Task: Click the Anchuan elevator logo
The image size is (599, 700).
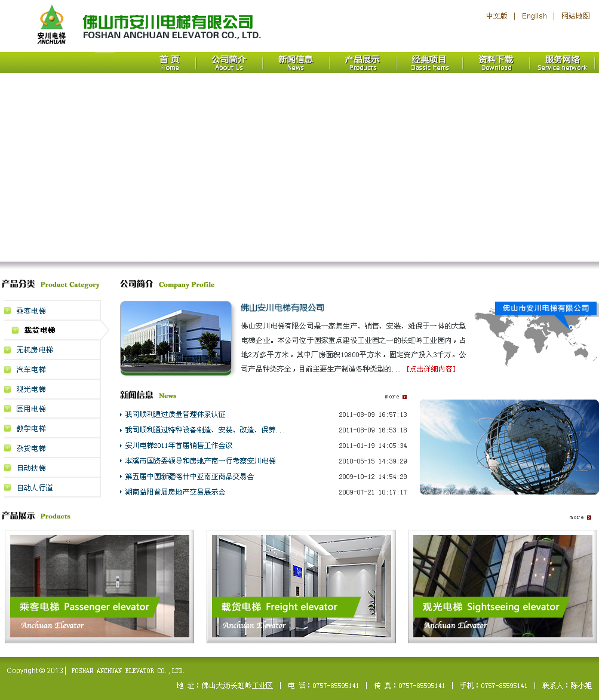Action: [x=51, y=24]
